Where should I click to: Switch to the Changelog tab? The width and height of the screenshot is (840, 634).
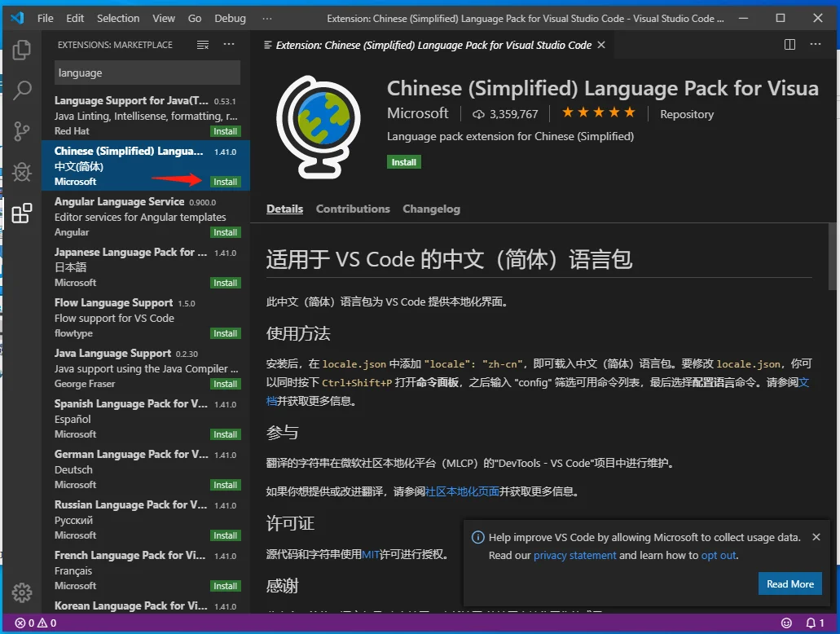tap(431, 209)
